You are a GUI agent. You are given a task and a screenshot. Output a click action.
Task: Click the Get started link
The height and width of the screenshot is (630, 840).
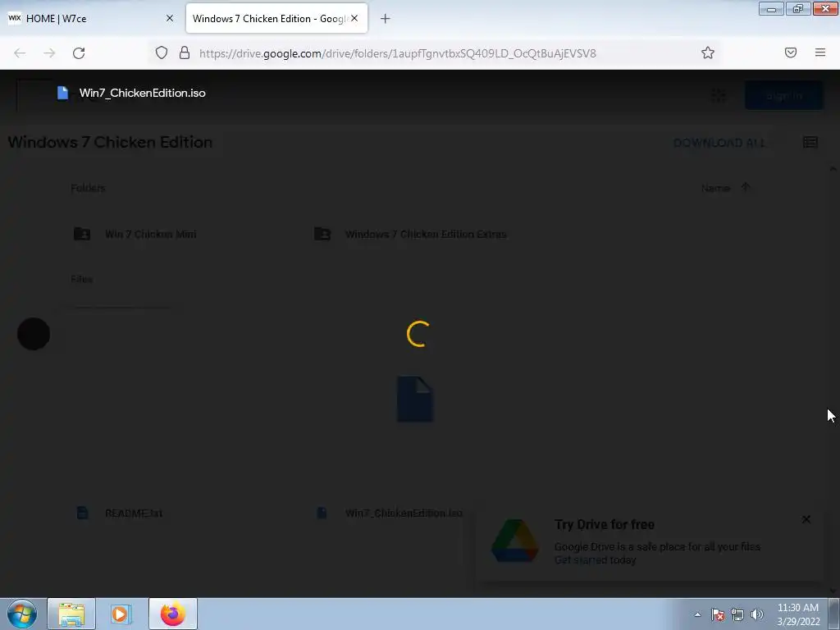582,559
